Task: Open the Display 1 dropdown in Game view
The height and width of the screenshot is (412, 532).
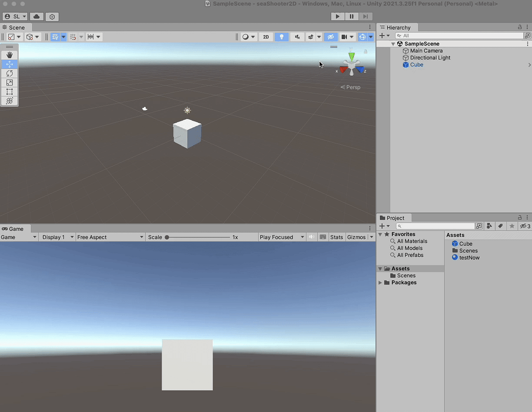Action: (57, 237)
